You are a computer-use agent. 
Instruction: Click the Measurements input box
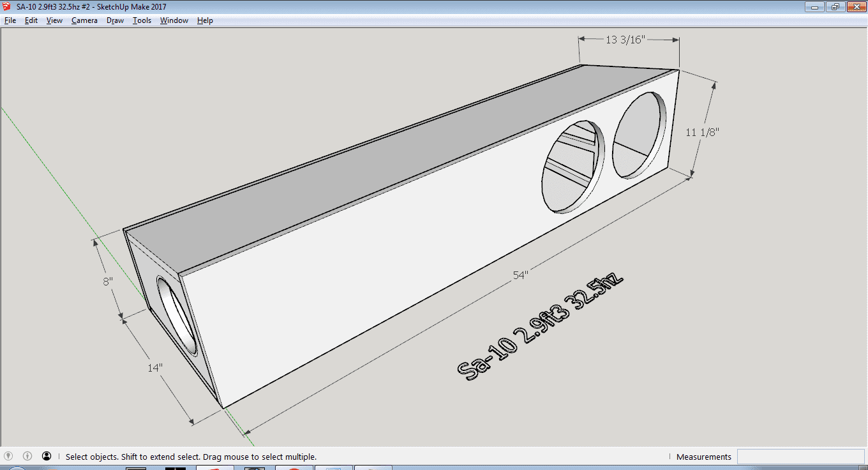coord(800,457)
